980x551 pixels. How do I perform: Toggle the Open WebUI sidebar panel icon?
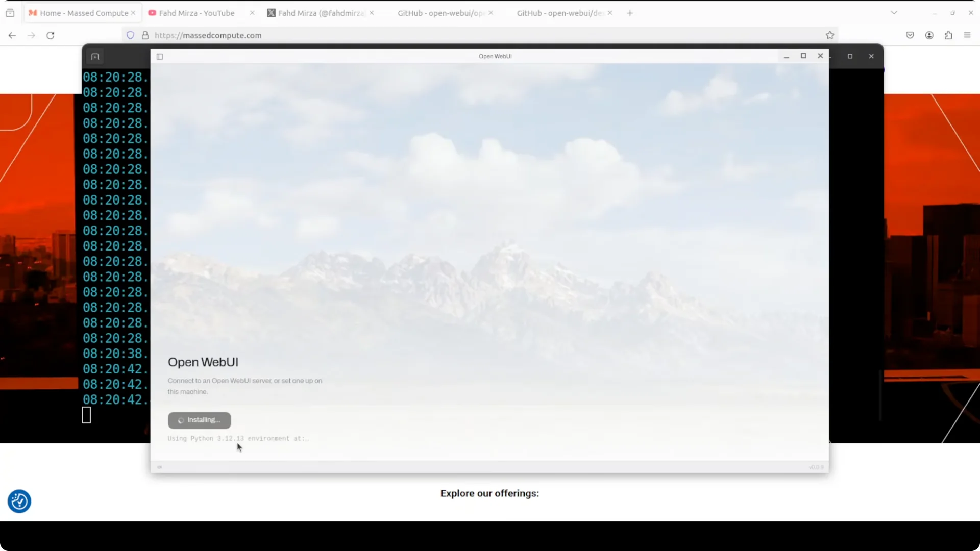click(160, 57)
